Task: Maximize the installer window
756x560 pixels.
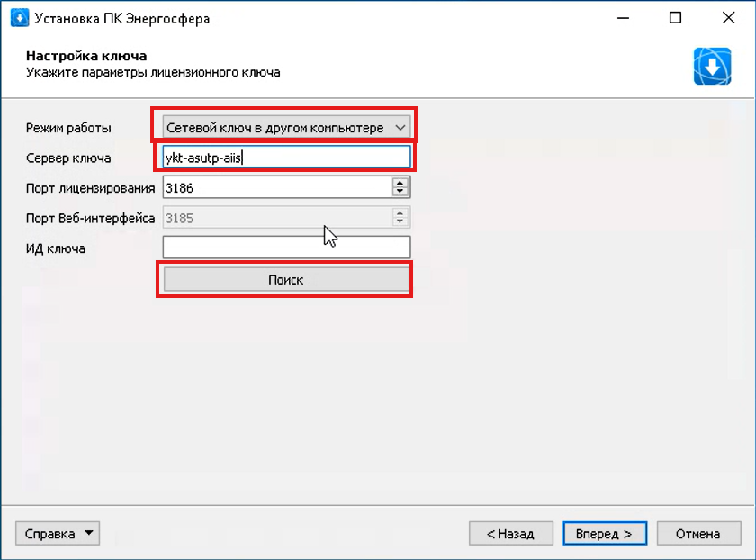Action: coord(676,18)
